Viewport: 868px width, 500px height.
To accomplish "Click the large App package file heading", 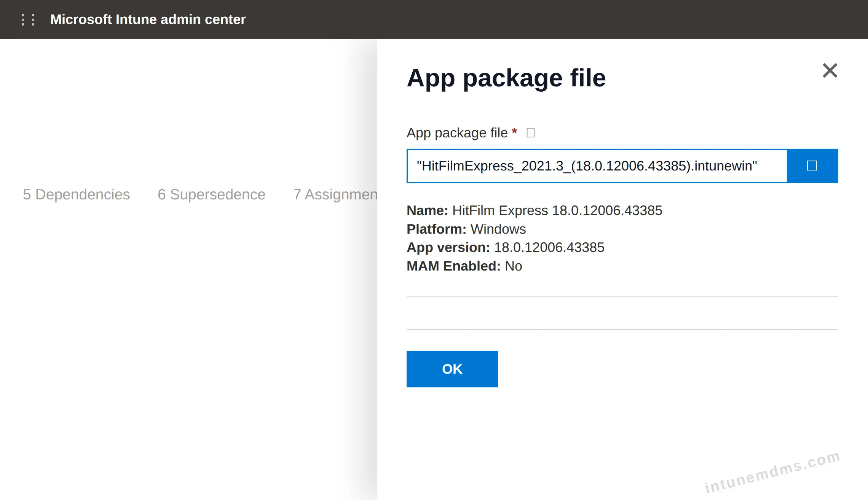I will pyautogui.click(x=506, y=78).
